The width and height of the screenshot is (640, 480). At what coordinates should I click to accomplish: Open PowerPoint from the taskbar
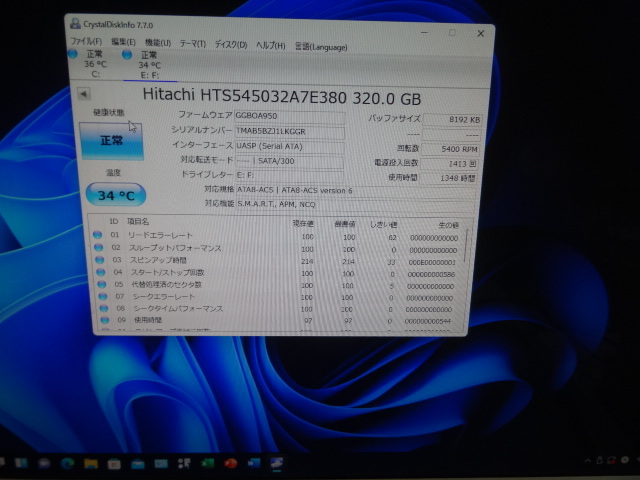[x=231, y=463]
